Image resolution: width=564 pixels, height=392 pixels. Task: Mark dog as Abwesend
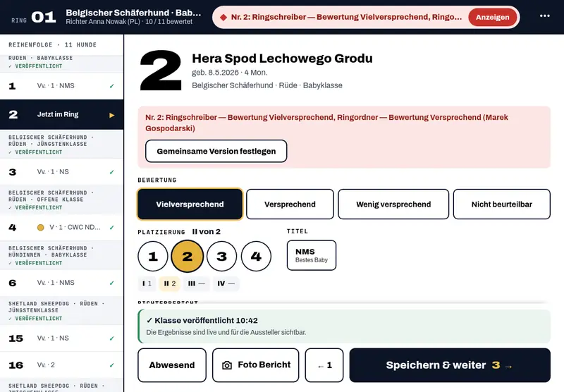pyautogui.click(x=172, y=365)
